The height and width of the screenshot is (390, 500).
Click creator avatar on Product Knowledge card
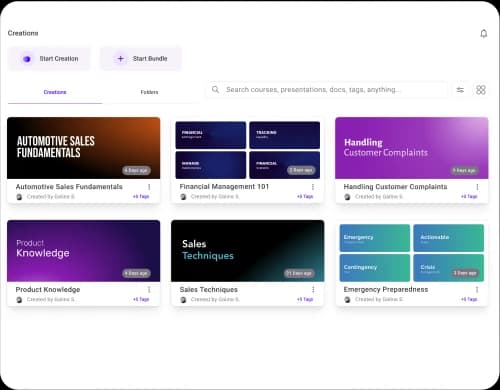click(x=19, y=300)
